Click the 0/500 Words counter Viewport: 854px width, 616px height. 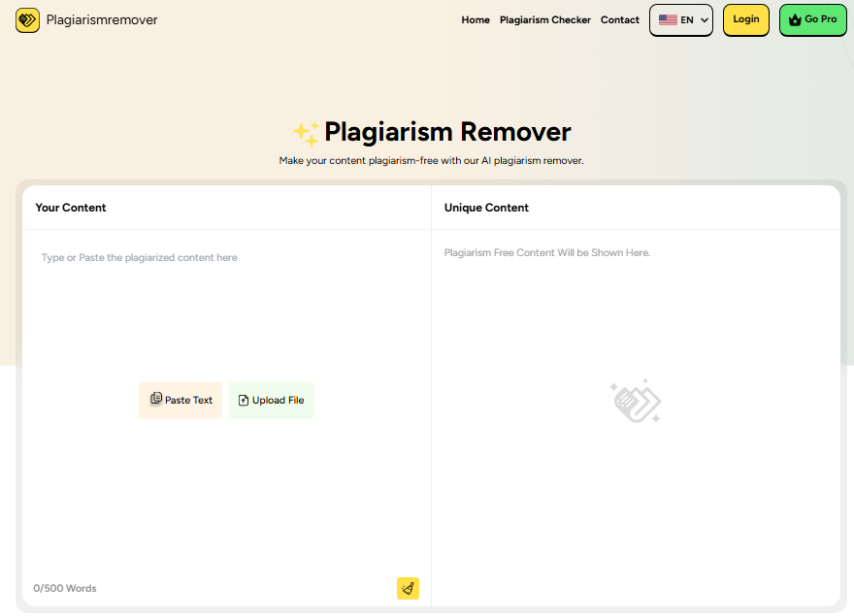click(x=65, y=588)
